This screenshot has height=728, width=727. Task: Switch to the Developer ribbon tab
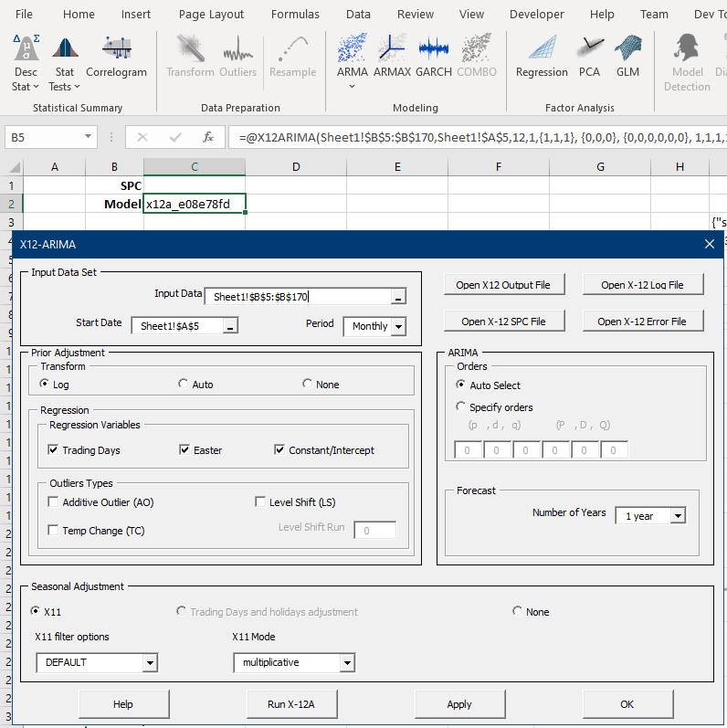(537, 15)
